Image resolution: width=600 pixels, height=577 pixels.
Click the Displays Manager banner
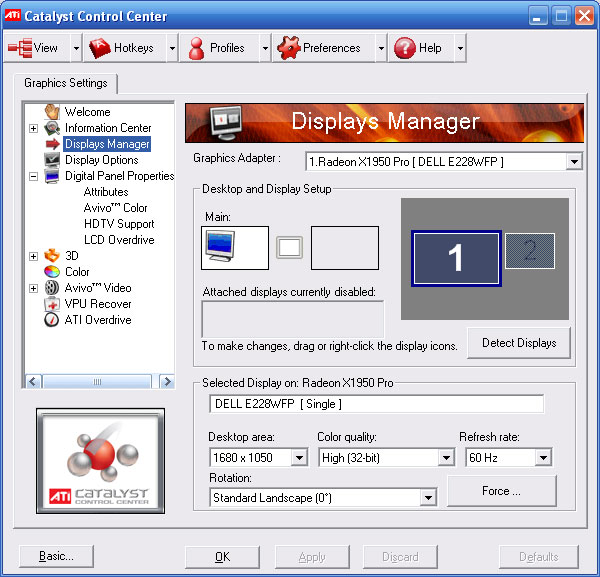tap(385, 123)
